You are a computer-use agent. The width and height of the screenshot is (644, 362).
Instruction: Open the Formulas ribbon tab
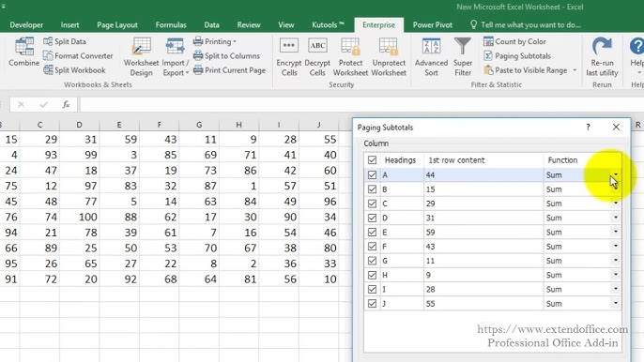click(x=171, y=25)
